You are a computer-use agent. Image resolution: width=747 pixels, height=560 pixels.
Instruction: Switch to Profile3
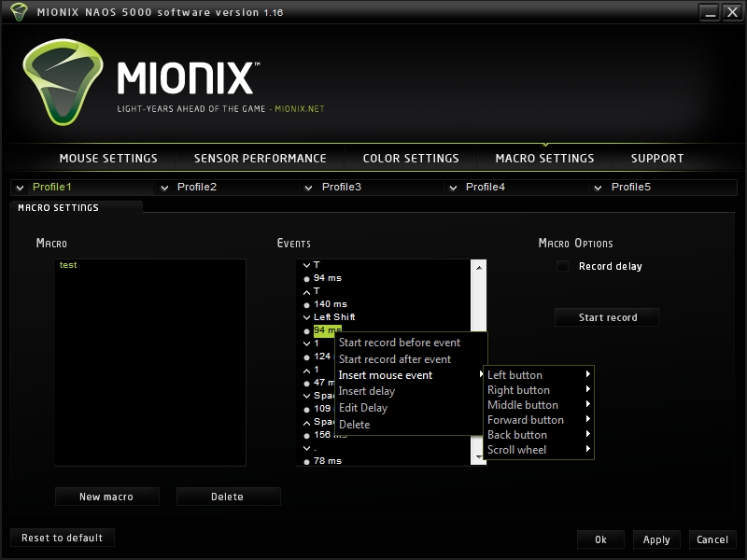(342, 187)
